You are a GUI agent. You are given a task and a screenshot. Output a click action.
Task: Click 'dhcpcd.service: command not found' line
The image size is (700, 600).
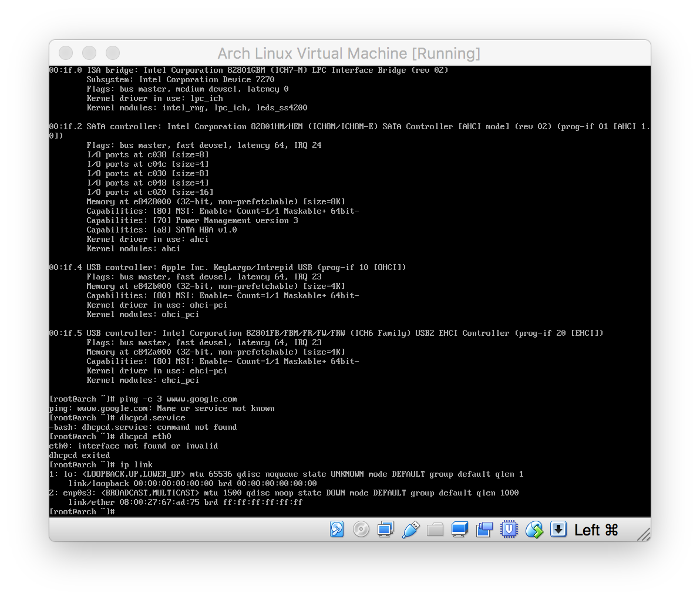tap(143, 427)
